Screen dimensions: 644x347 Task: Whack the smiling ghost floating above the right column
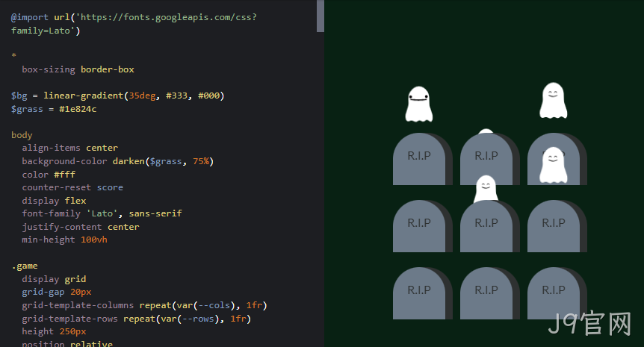(554, 101)
